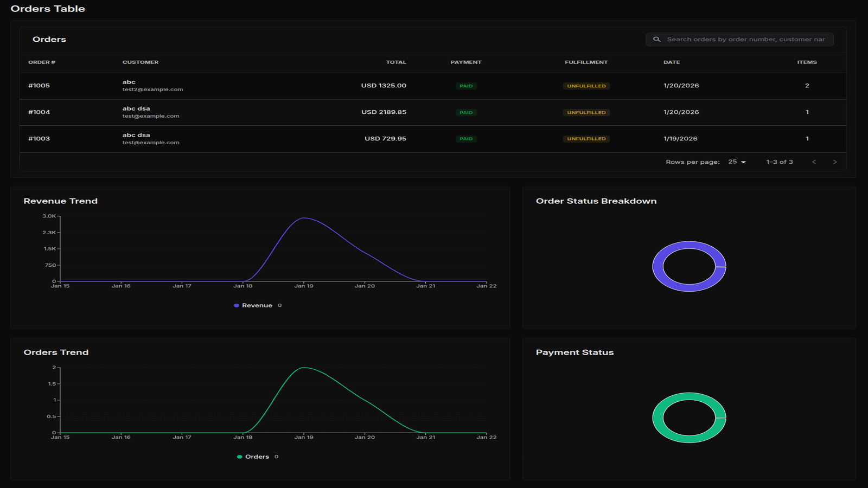Select the PAYMENT column header
The width and height of the screenshot is (868, 488).
click(466, 62)
